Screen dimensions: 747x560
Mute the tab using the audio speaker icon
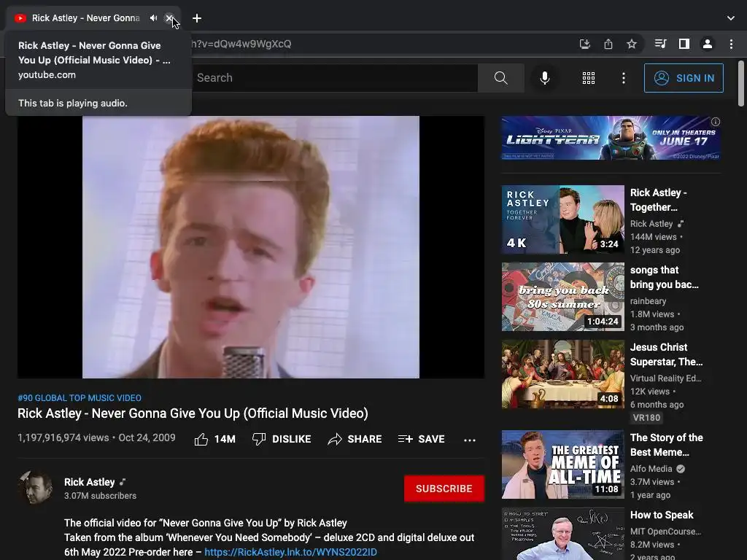153,18
